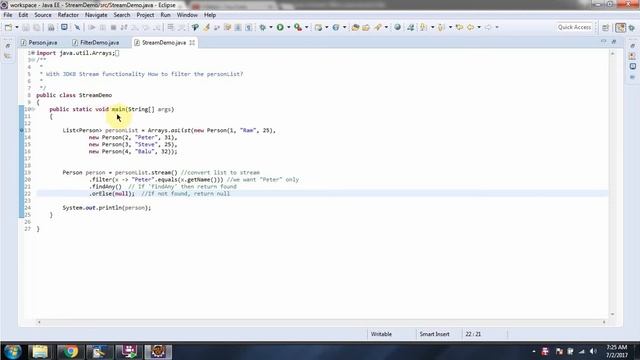Click the Search flashlight icon
Image resolution: width=640 pixels, height=360 pixels.
[378, 27]
